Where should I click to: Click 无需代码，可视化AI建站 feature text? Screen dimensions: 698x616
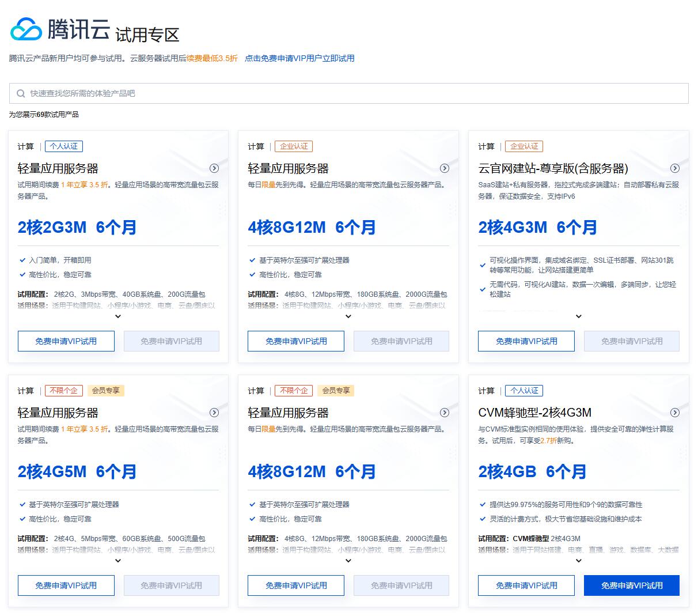click(583, 289)
